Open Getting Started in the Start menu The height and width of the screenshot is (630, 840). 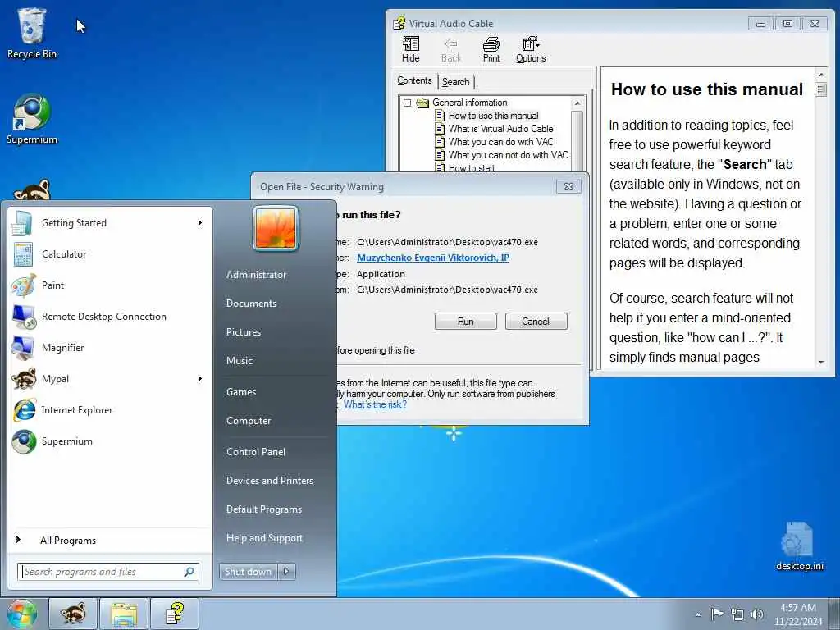point(110,223)
